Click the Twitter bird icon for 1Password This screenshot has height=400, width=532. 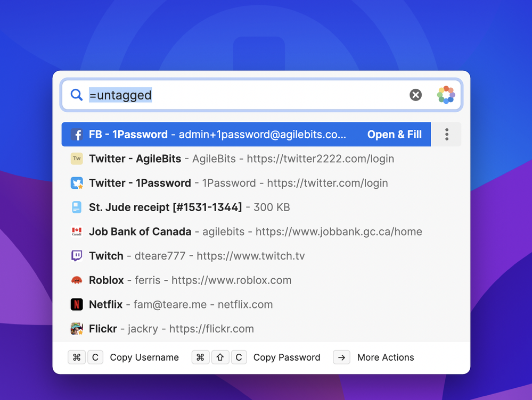pos(77,183)
